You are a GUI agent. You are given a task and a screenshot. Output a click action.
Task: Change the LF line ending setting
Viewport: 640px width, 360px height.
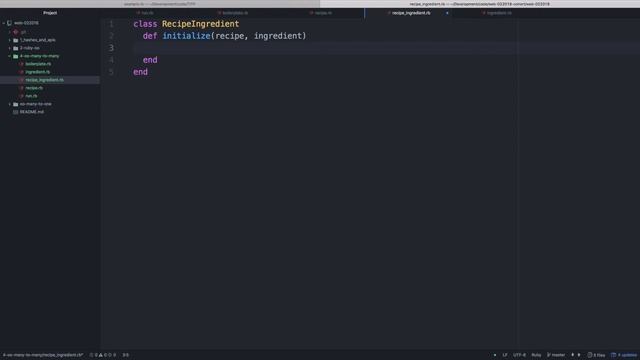point(505,355)
